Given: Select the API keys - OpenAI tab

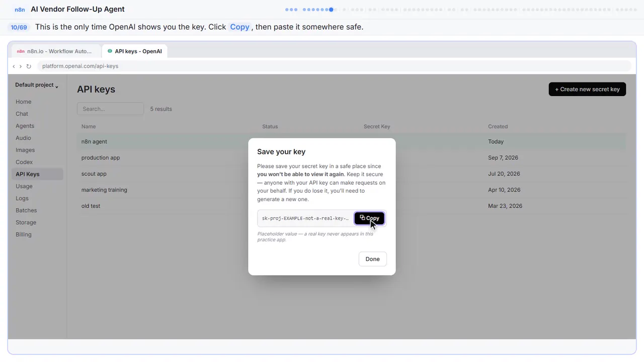Looking at the screenshot, I should pyautogui.click(x=134, y=51).
